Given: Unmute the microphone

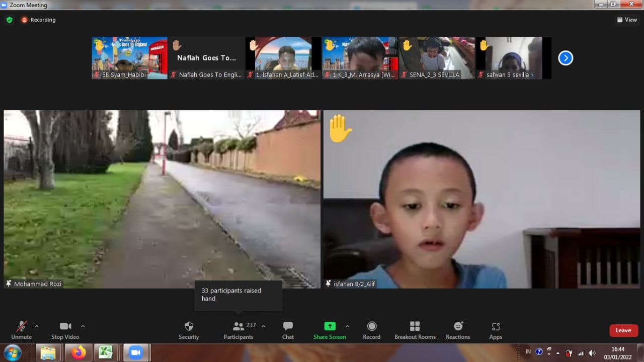Looking at the screenshot, I should 21,330.
